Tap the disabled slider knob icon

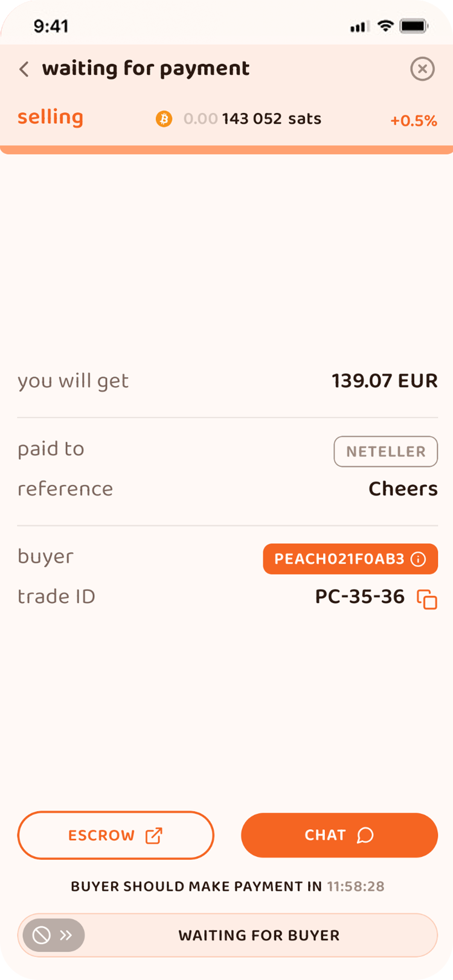[x=41, y=935]
